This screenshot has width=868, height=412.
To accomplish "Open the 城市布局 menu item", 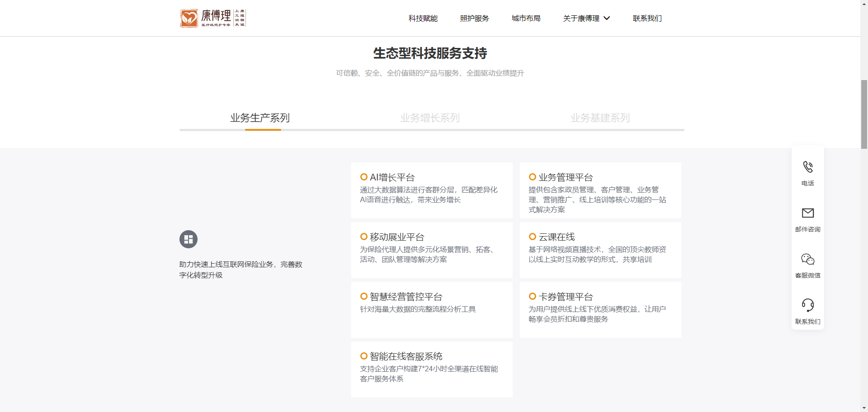I will [526, 18].
